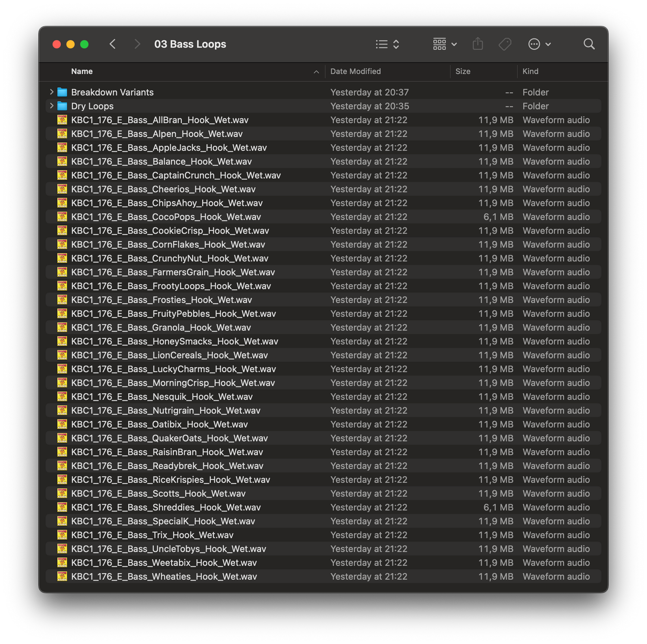Click the green fullscreen window button
The image size is (647, 644).
(85, 44)
